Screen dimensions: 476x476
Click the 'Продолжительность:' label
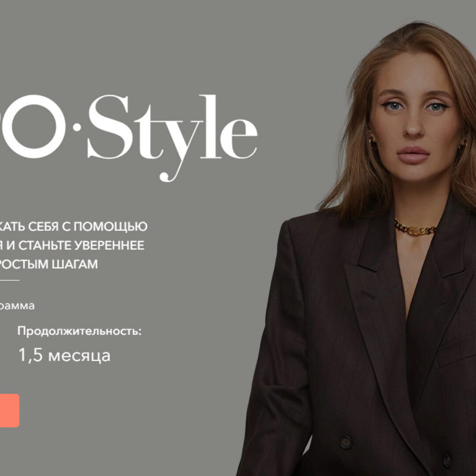pyautogui.click(x=79, y=331)
